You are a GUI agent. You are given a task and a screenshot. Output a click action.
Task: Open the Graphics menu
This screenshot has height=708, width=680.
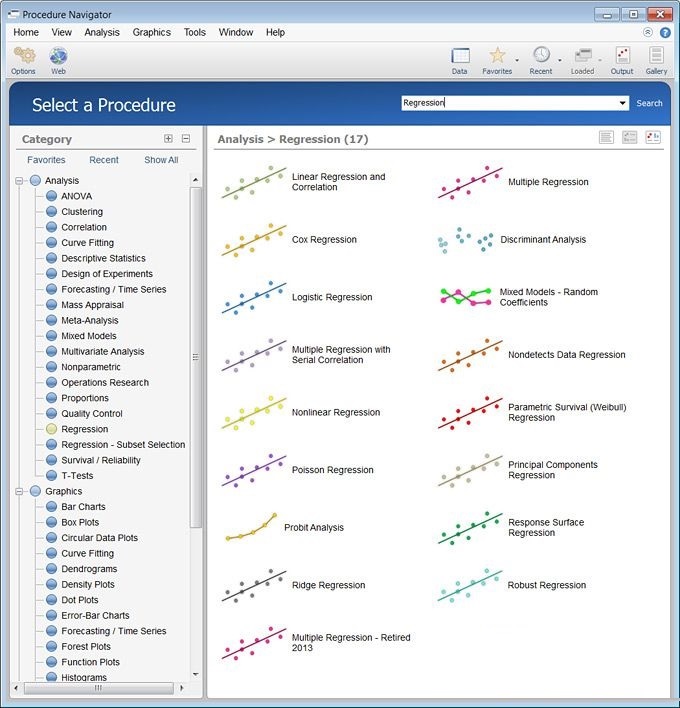152,33
